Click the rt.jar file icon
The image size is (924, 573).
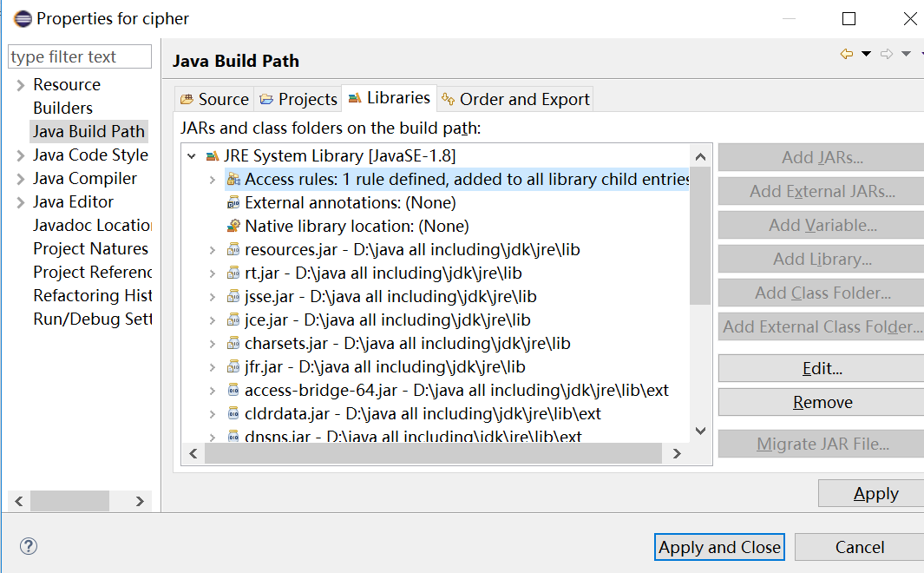[233, 273]
